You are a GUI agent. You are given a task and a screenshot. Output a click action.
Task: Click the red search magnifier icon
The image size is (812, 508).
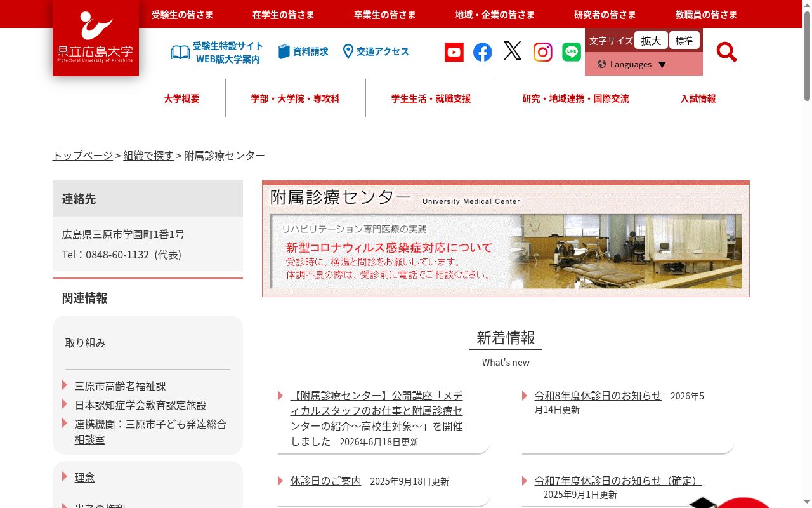(x=726, y=51)
